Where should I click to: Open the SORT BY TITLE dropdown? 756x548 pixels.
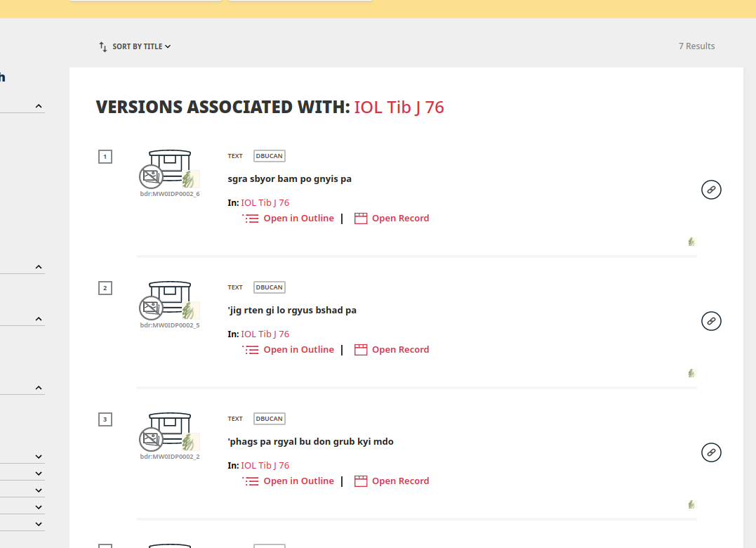tap(138, 46)
